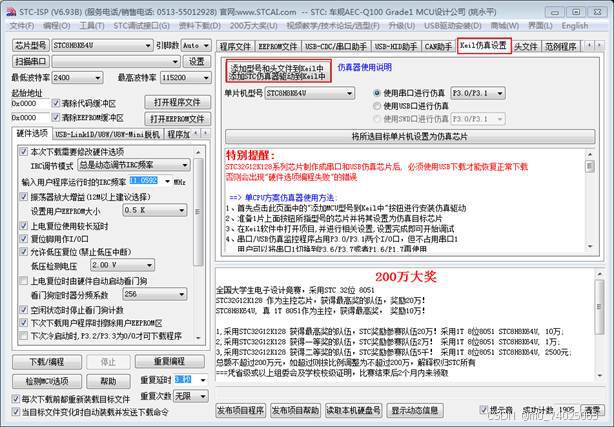Open serial emulation P3.0/P3.1 pin dropdown
Screen dimensions: 614x427
pyautogui.click(x=478, y=93)
